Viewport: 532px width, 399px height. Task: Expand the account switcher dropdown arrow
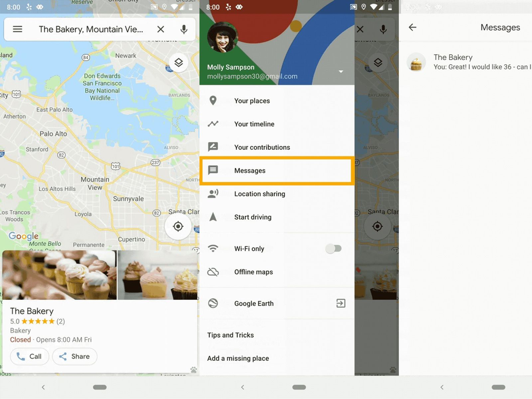click(x=340, y=71)
